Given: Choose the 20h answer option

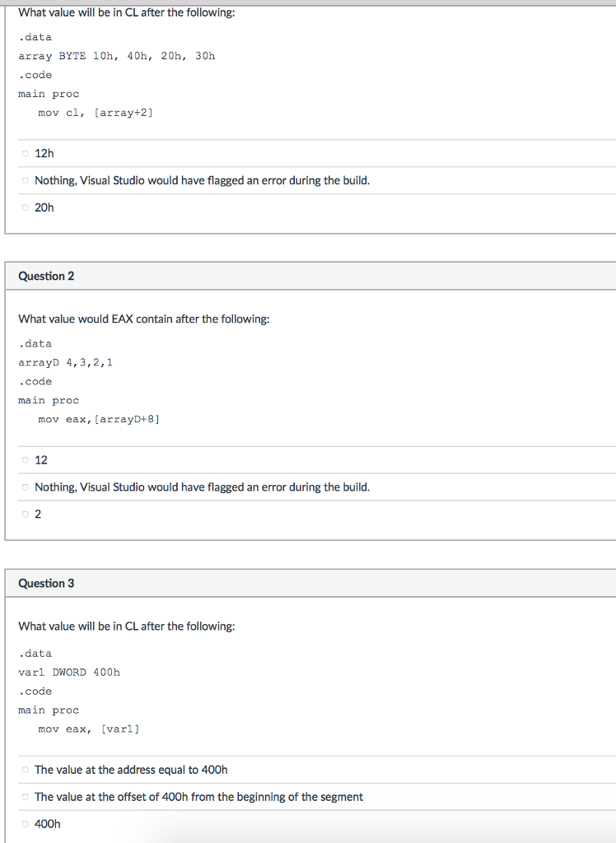Looking at the screenshot, I should [x=26, y=207].
